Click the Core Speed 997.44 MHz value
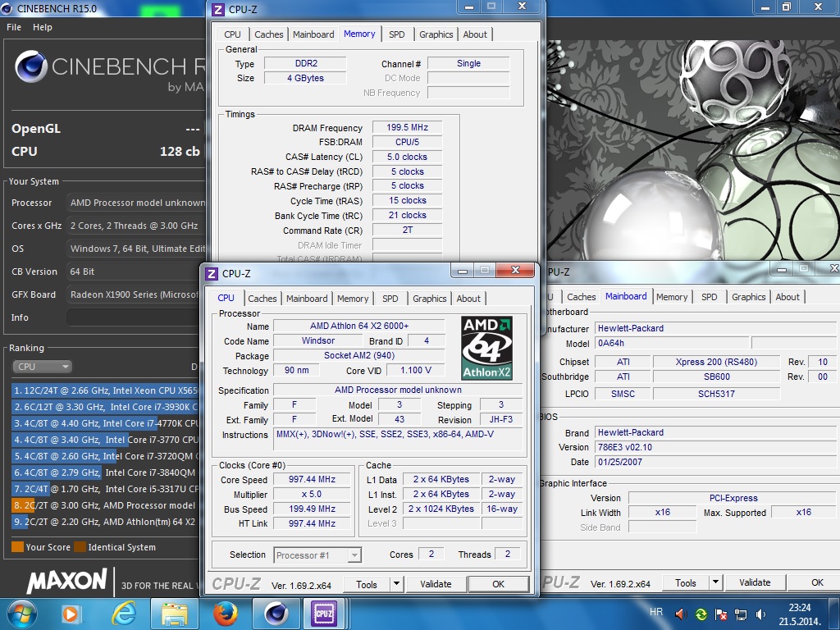 coord(312,479)
